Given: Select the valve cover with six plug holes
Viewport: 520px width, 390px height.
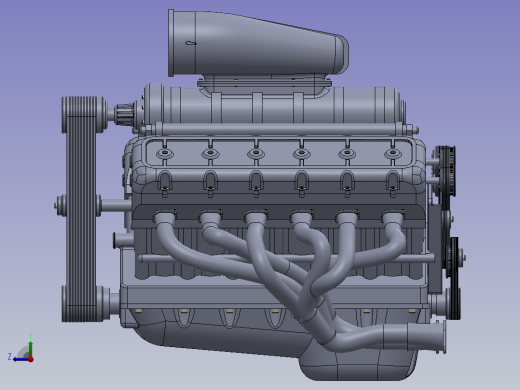Looking at the screenshot, I should coord(279,153).
